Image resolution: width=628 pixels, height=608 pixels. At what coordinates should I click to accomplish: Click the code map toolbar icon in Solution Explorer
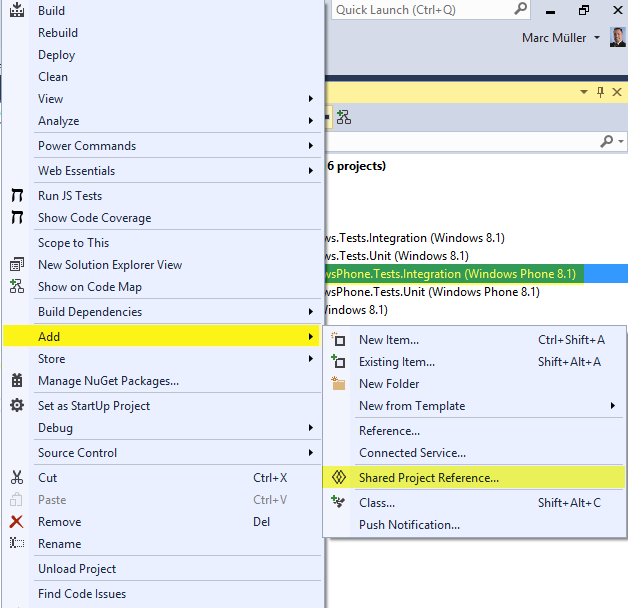pos(344,117)
